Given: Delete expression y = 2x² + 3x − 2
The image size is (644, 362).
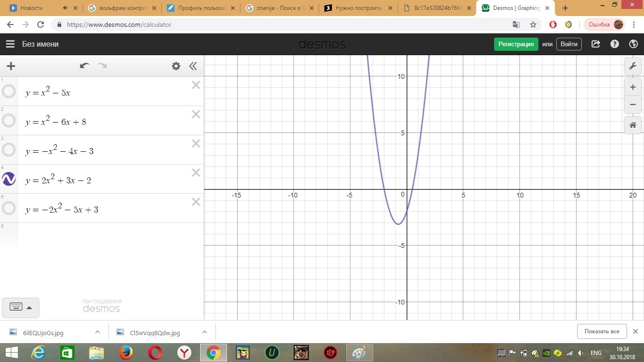Looking at the screenshot, I should point(196,173).
